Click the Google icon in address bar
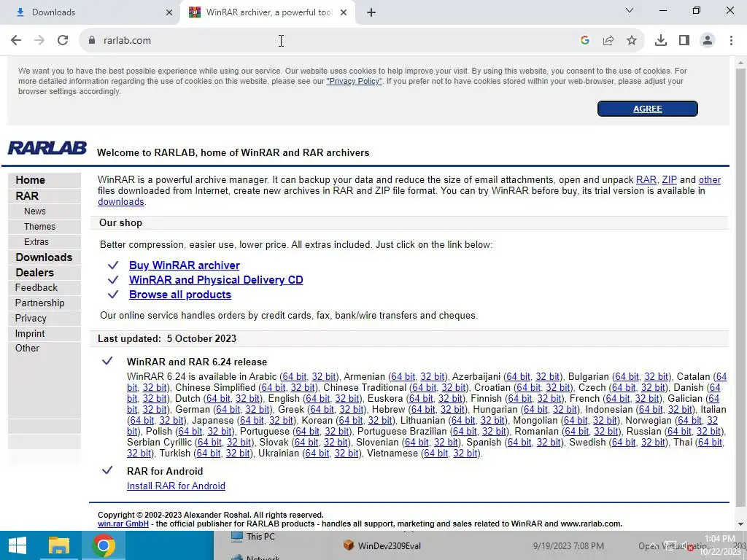This screenshot has width=747, height=560. point(584,41)
